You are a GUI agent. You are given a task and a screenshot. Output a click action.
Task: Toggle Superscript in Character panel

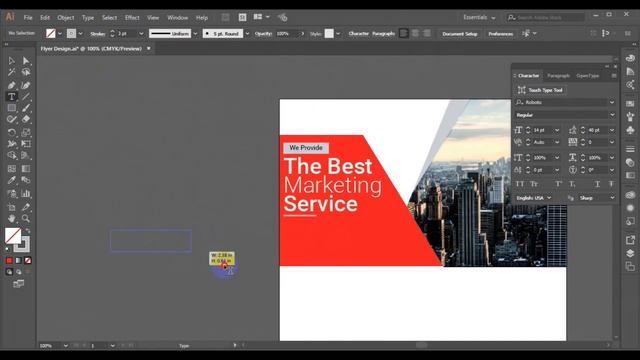click(558, 184)
